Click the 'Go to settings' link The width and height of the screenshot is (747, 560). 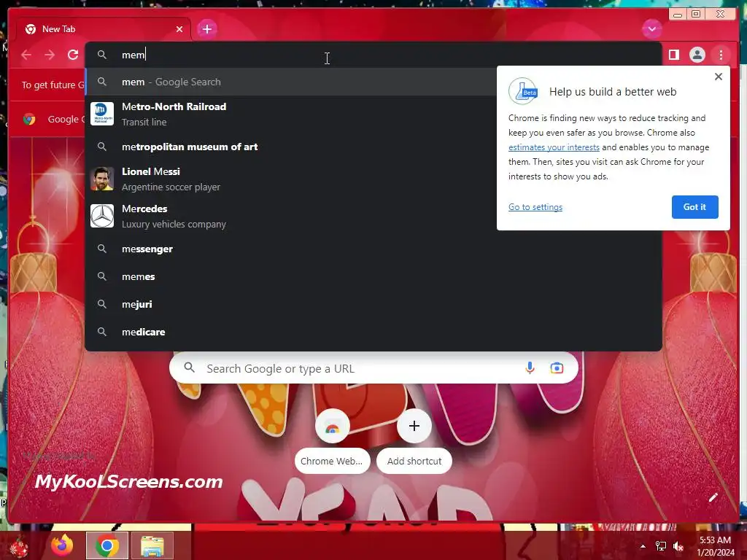point(535,207)
